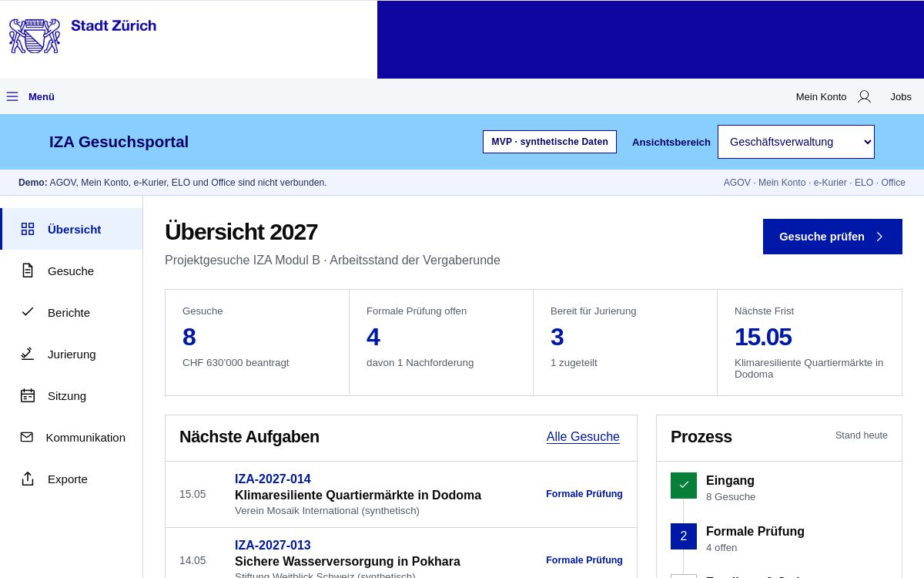The width and height of the screenshot is (924, 578).
Task: Open Berichte section in sidebar
Action: tap(72, 312)
